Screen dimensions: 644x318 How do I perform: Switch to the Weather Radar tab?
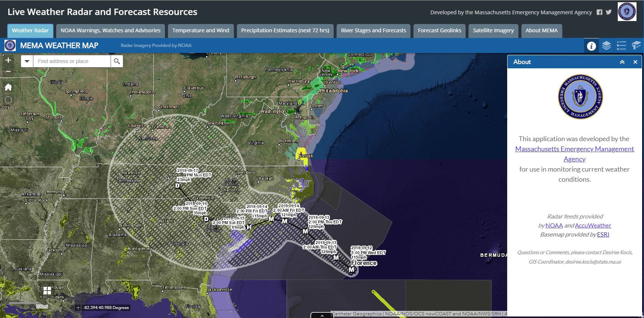tap(30, 31)
